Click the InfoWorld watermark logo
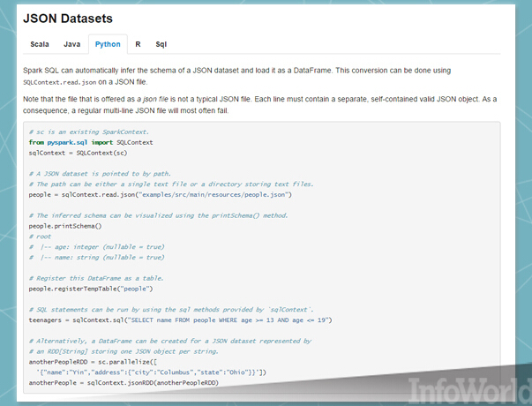 pyautogui.click(x=469, y=390)
